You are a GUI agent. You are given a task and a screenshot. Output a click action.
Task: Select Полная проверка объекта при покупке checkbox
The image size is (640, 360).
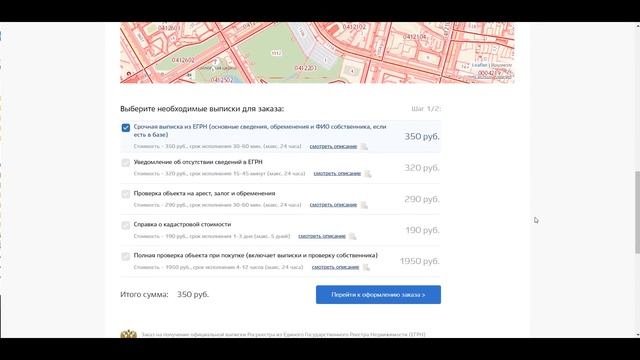pos(126,256)
